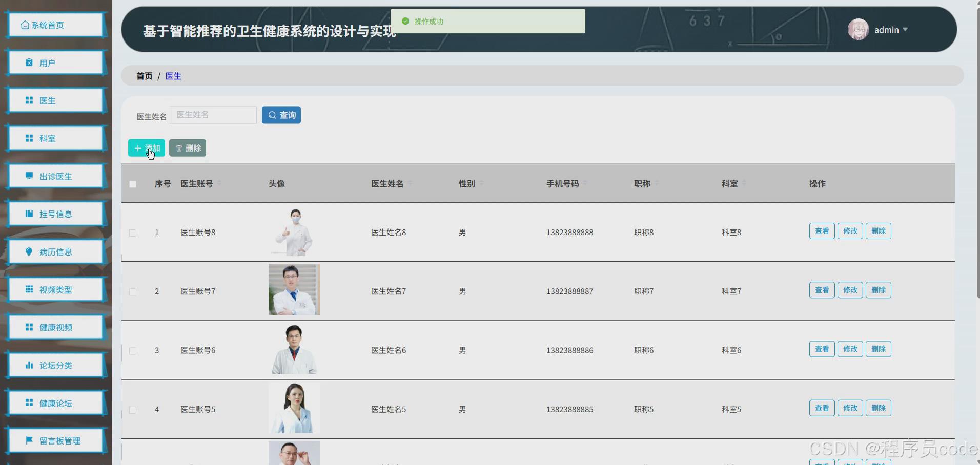Click 修改 for 医生账号8

[x=850, y=231]
